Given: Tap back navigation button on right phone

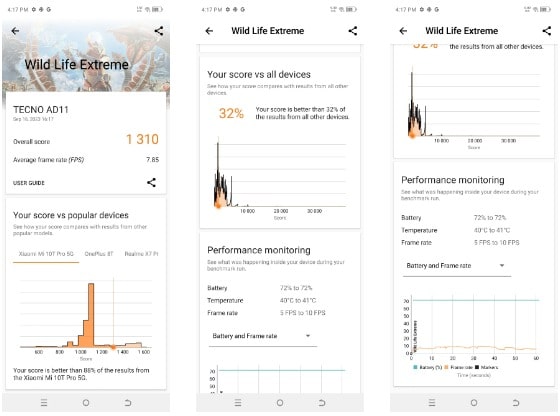Looking at the screenshot, I should click(x=516, y=403).
